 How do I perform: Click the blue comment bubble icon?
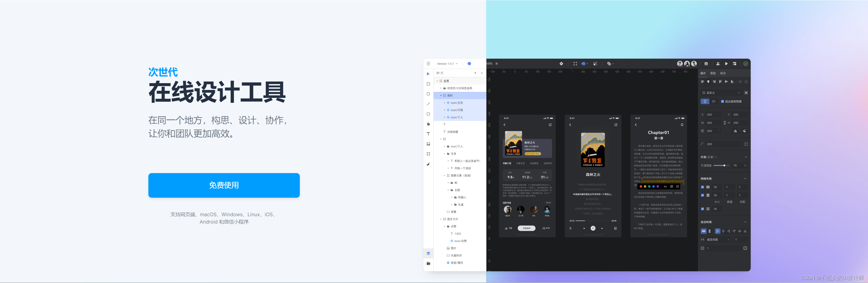click(469, 64)
